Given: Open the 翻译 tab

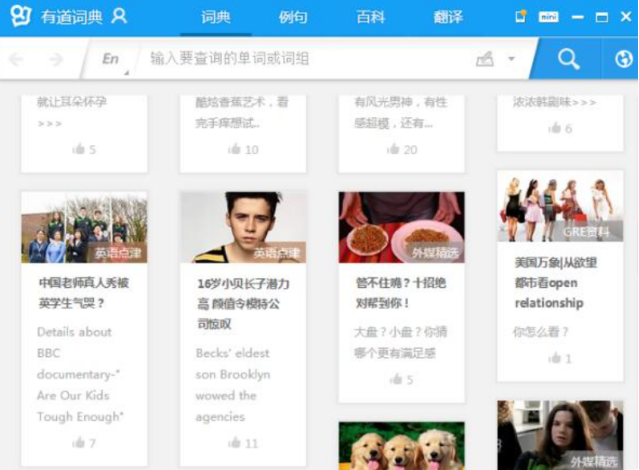Looking at the screenshot, I should point(448,18).
